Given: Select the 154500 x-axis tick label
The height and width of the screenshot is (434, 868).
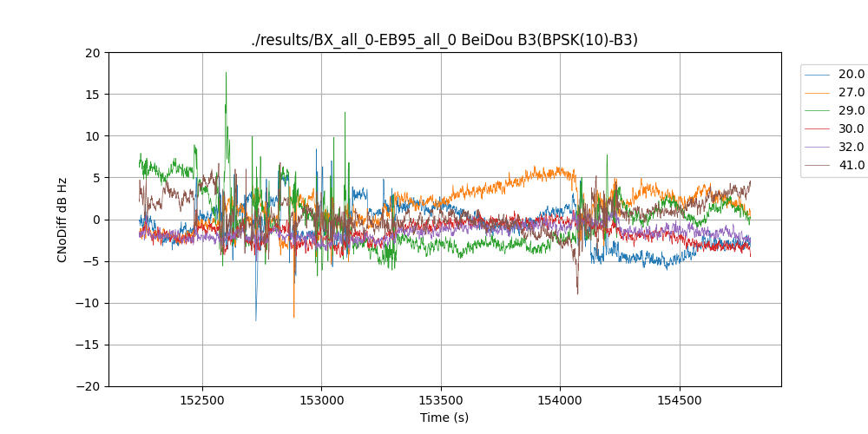Looking at the screenshot, I should coord(679,402).
